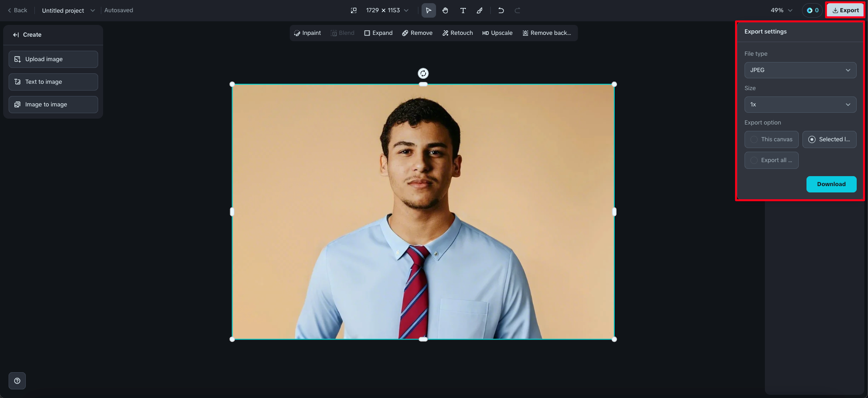Image resolution: width=868 pixels, height=398 pixels.
Task: Apply HD Upscale
Action: tap(497, 33)
